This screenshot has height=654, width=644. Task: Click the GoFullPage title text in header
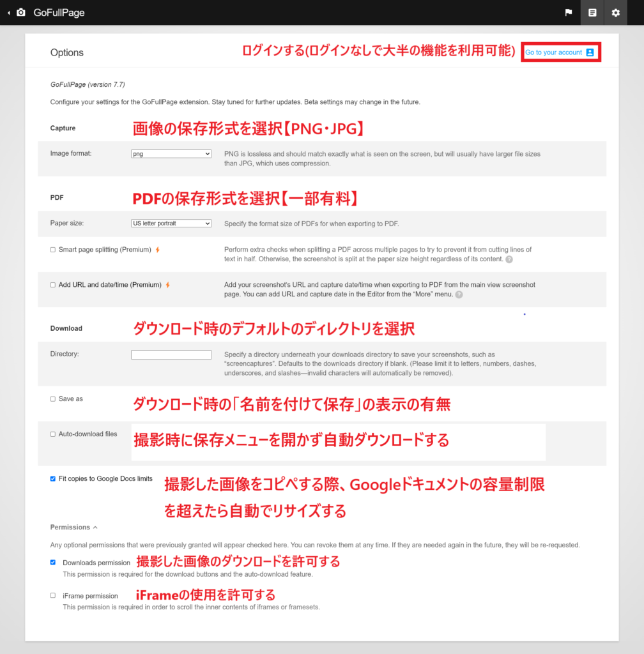tap(59, 13)
